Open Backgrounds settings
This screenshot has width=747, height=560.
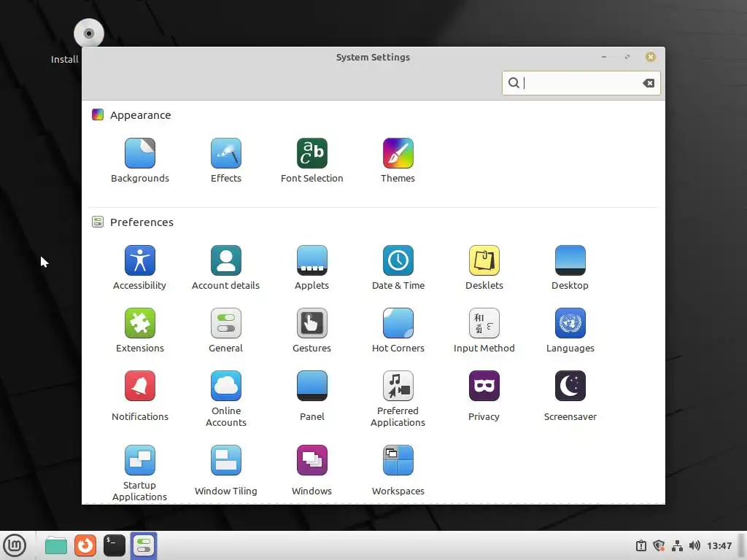click(x=139, y=160)
